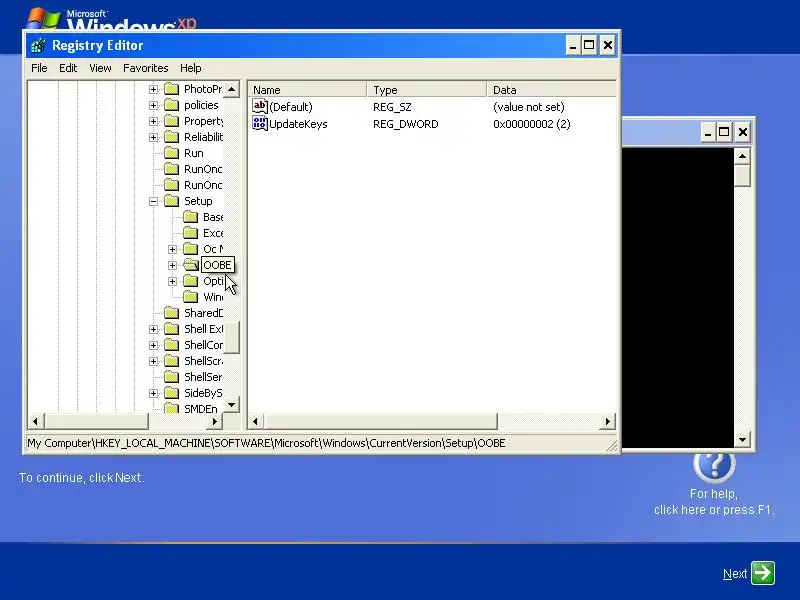800x600 pixels.
Task: Click the Registry Editor title bar icon
Action: 38,45
